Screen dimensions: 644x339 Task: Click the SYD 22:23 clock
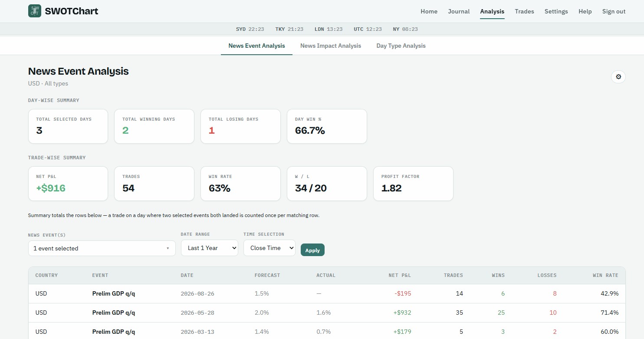[x=250, y=29]
